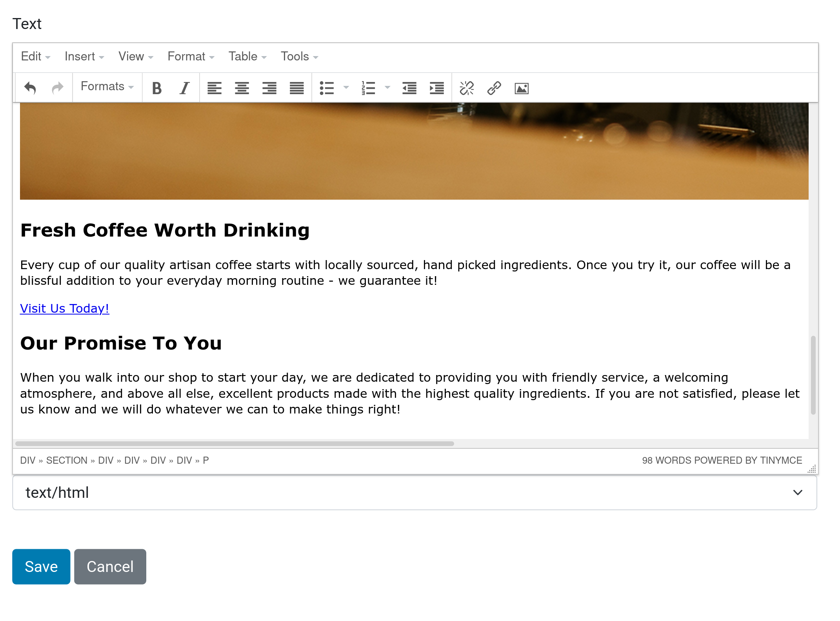Insert or edit a link
Screen dimensions: 840x621
pyautogui.click(x=494, y=88)
